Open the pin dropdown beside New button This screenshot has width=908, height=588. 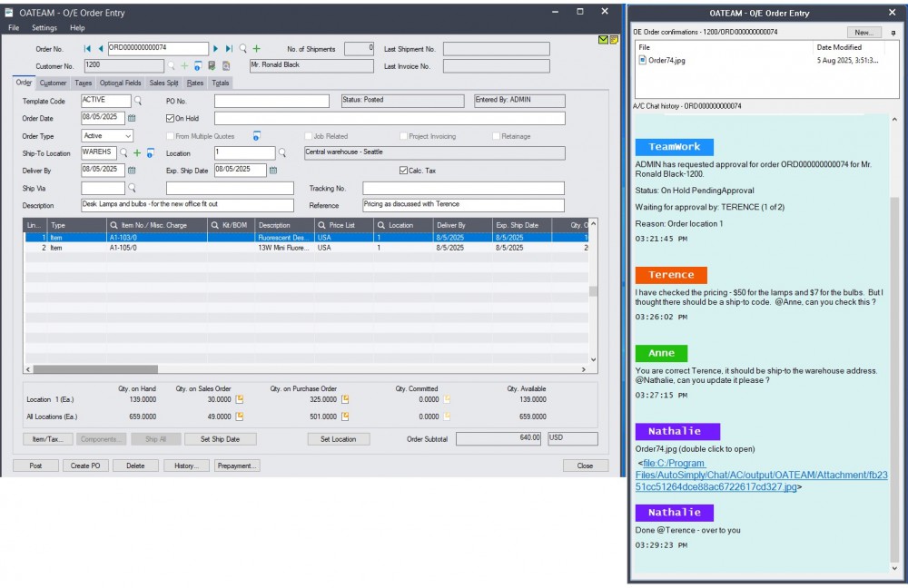pos(893,33)
